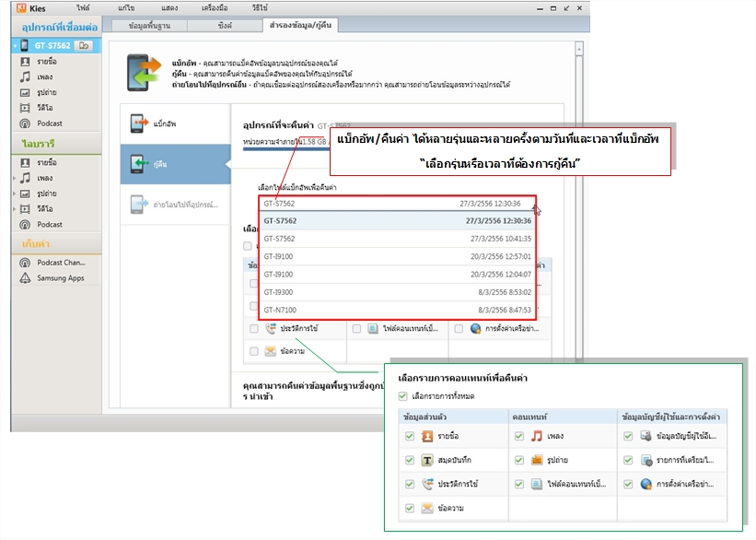
Task: Check the call history checkbox in main list
Action: tap(254, 329)
